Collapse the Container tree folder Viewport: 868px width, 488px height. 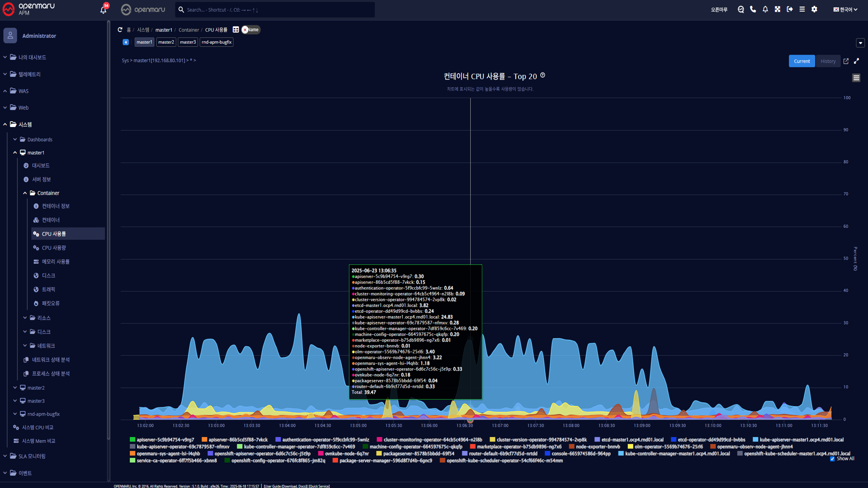[x=25, y=193]
